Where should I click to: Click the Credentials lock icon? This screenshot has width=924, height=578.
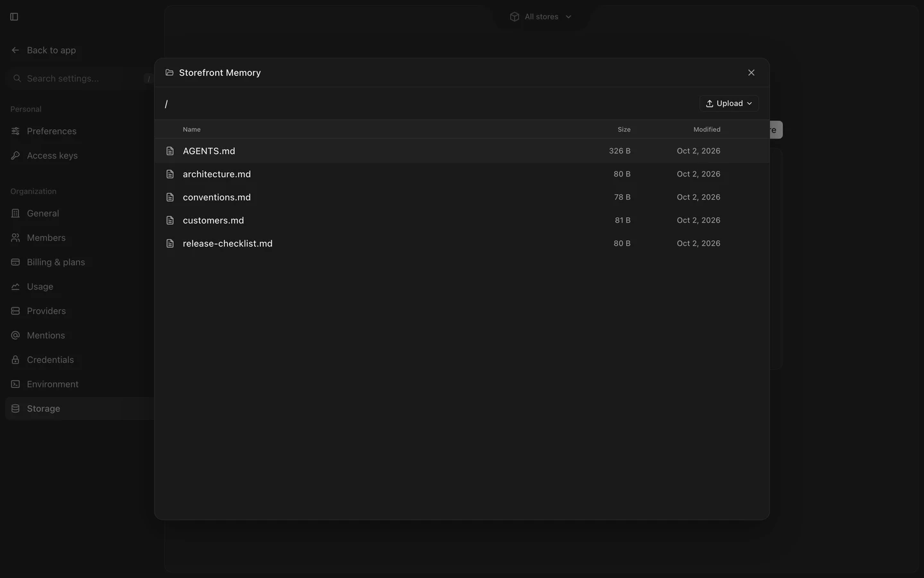(x=15, y=360)
